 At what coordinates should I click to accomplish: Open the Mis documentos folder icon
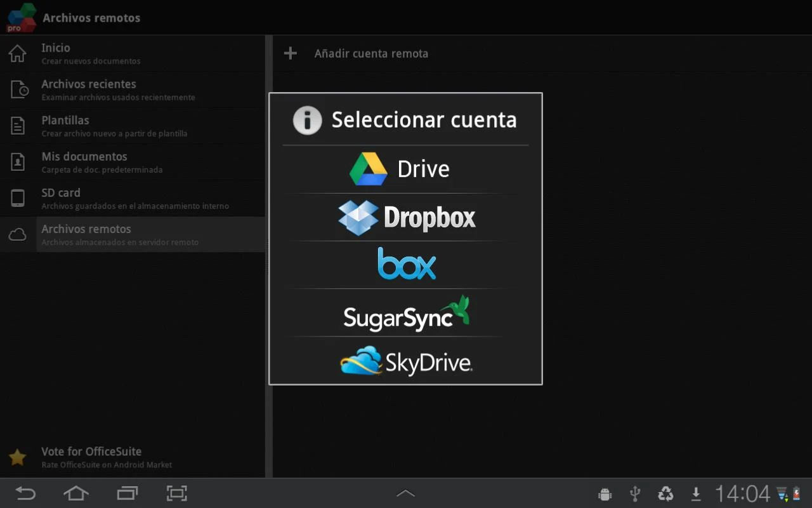(18, 162)
